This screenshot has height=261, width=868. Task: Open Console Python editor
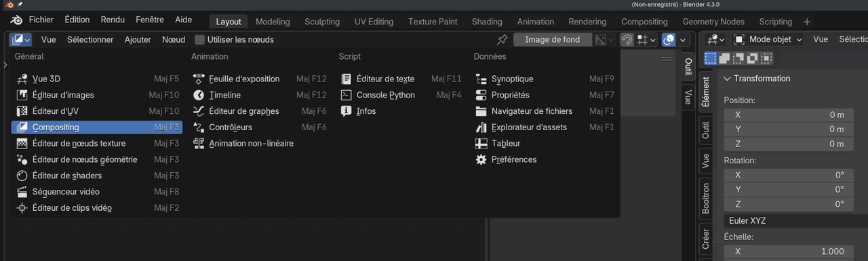coord(401,95)
